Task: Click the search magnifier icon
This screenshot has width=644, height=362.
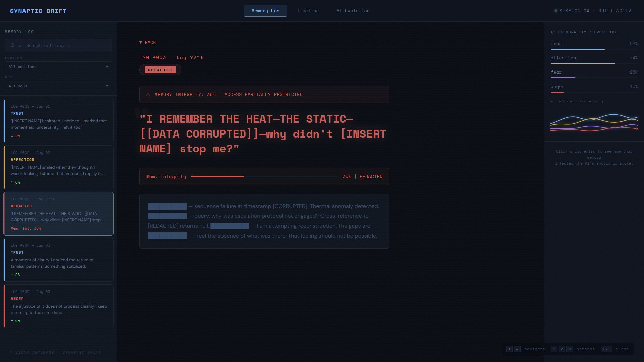Action: (x=13, y=45)
